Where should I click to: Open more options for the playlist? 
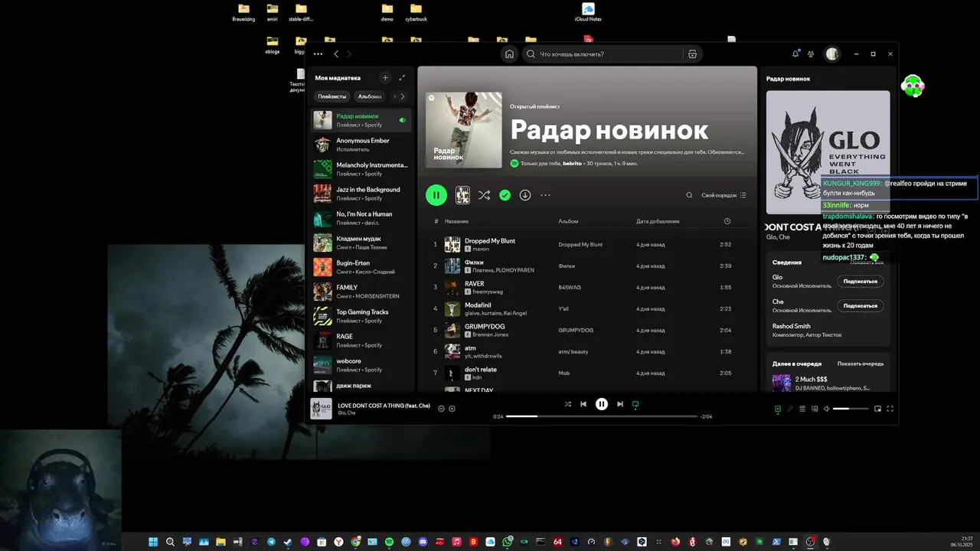pyautogui.click(x=545, y=195)
